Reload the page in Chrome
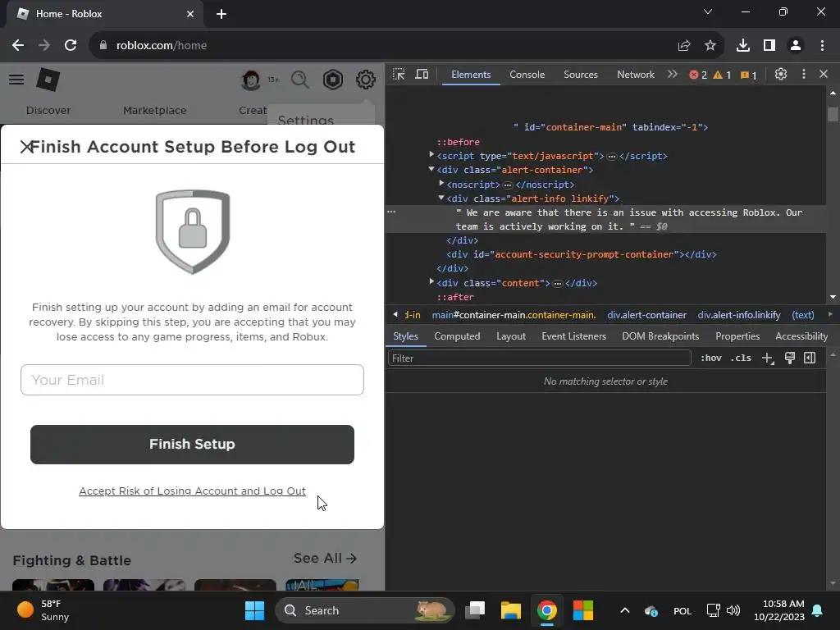The image size is (840, 630). pyautogui.click(x=71, y=46)
